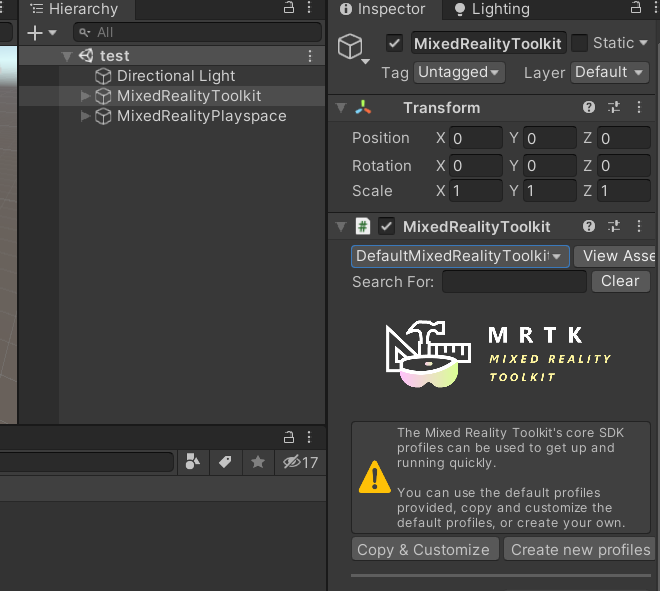Collapse the Transform component foldout
Viewport: 660px width, 591px height.
pyautogui.click(x=341, y=108)
